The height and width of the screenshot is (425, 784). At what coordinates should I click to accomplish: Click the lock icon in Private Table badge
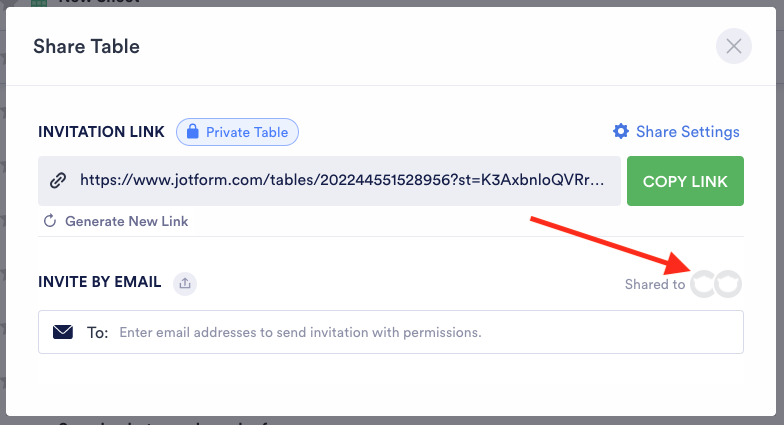(x=191, y=132)
